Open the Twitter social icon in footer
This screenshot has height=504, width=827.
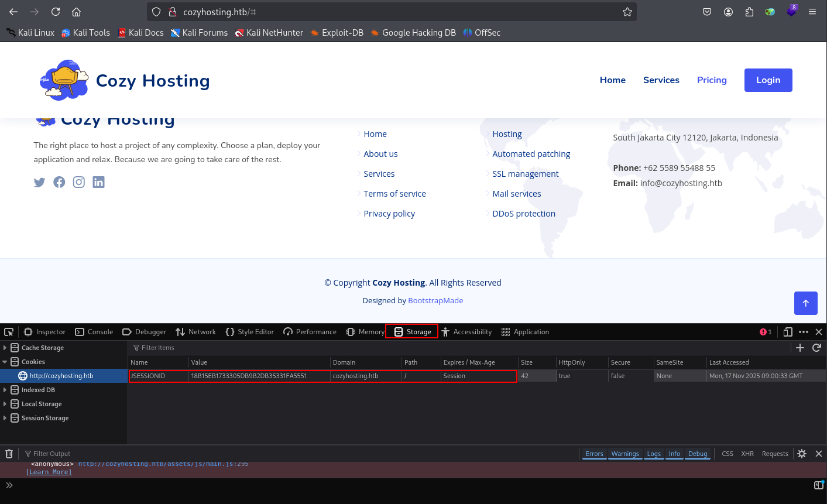pyautogui.click(x=39, y=182)
